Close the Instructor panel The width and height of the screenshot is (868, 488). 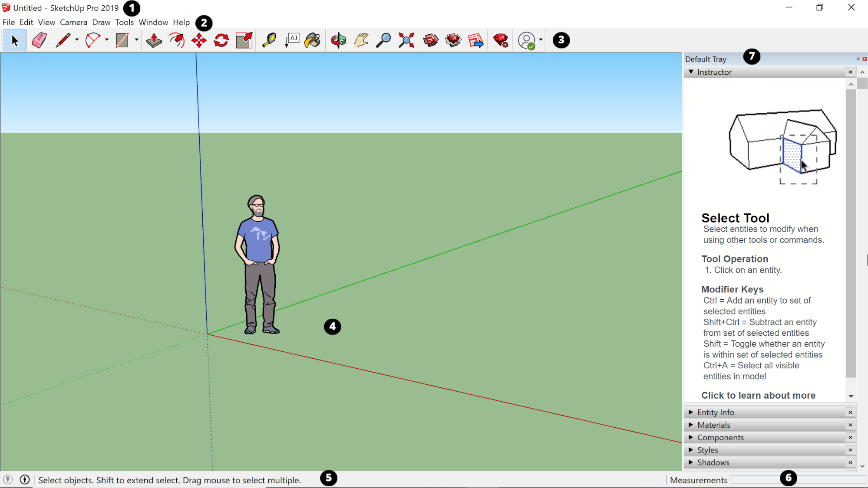click(x=851, y=72)
